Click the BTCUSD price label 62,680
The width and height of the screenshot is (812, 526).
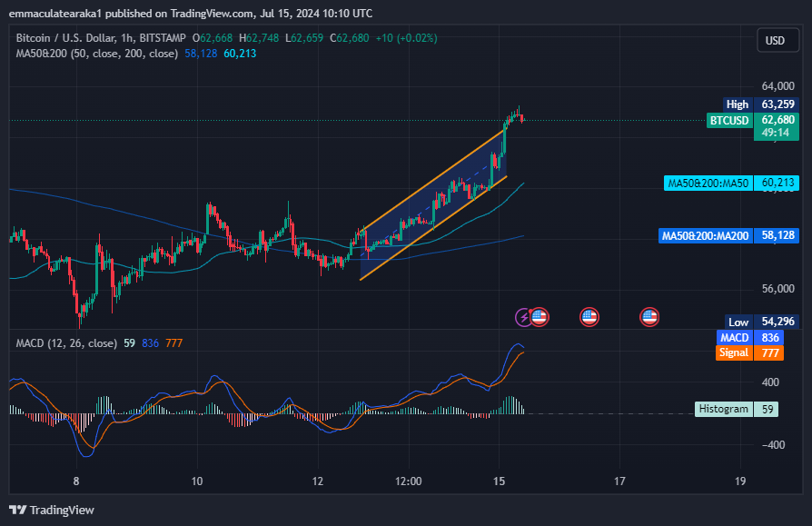753,126
